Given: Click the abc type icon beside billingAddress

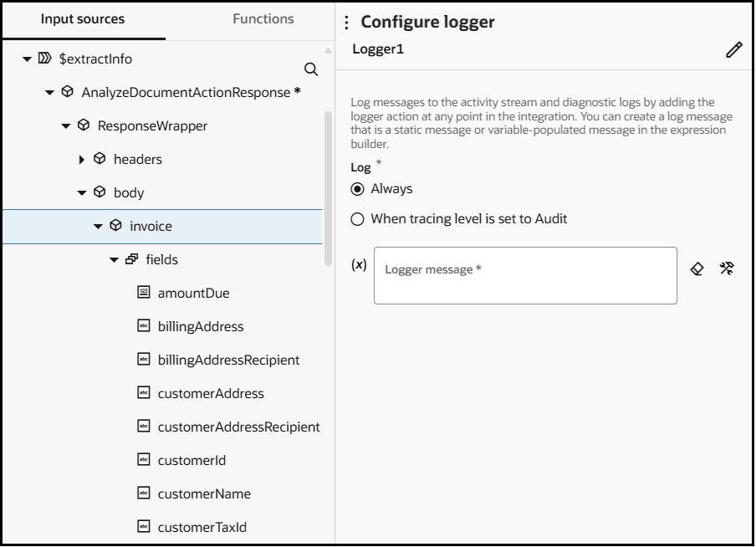Looking at the screenshot, I should 144,325.
